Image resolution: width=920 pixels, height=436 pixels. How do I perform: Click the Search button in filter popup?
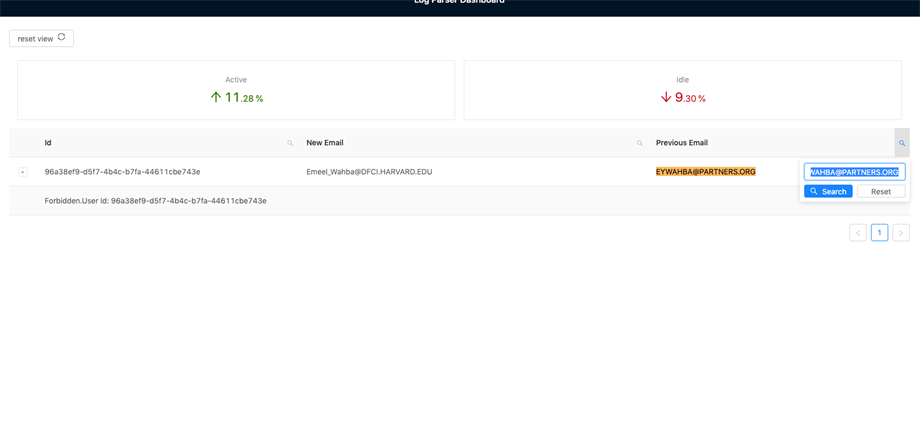pyautogui.click(x=828, y=191)
